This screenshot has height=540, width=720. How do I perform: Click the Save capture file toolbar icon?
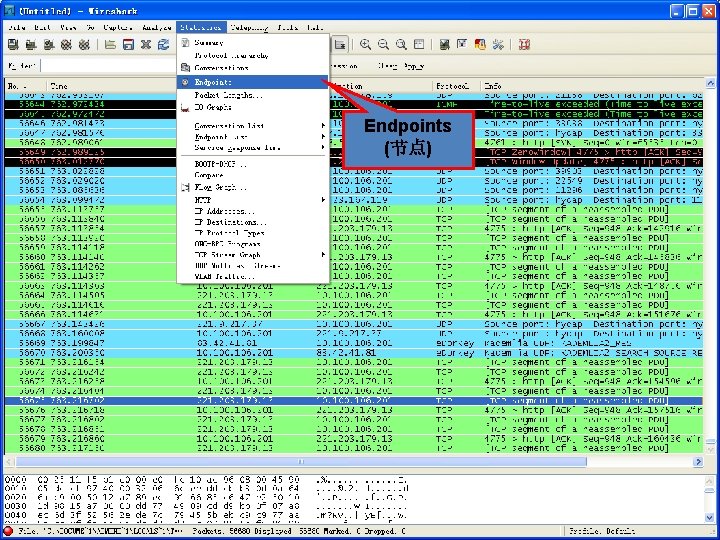click(128, 45)
